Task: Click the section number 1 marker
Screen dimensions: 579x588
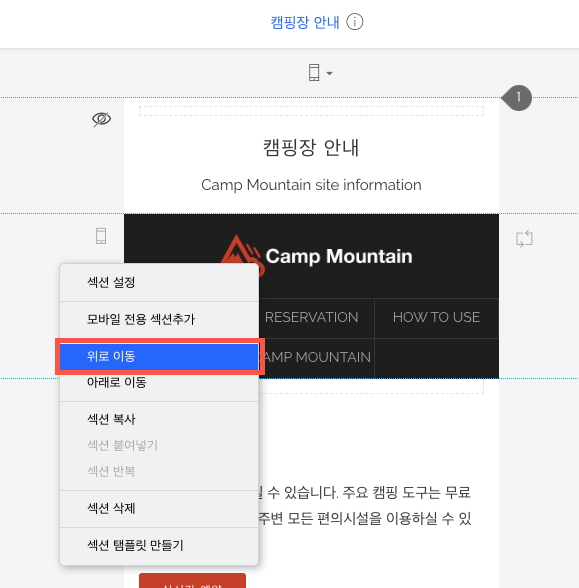Action: pyautogui.click(x=518, y=98)
